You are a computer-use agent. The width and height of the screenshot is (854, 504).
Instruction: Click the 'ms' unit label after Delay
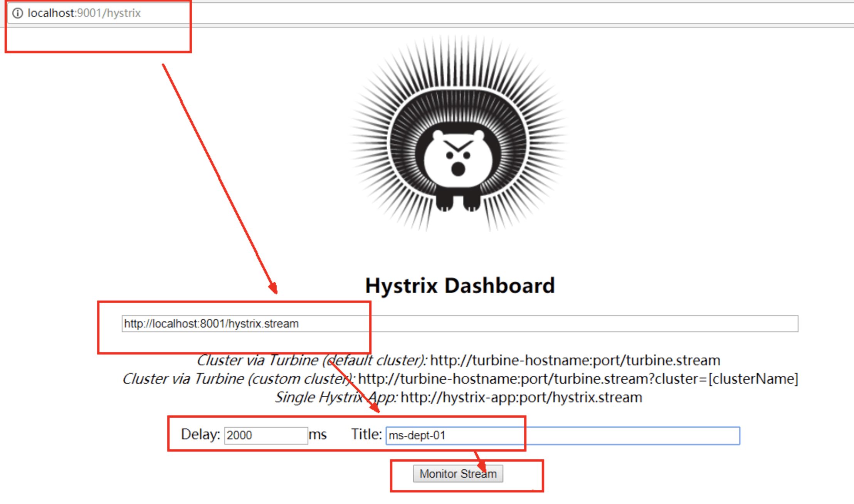[x=318, y=435]
